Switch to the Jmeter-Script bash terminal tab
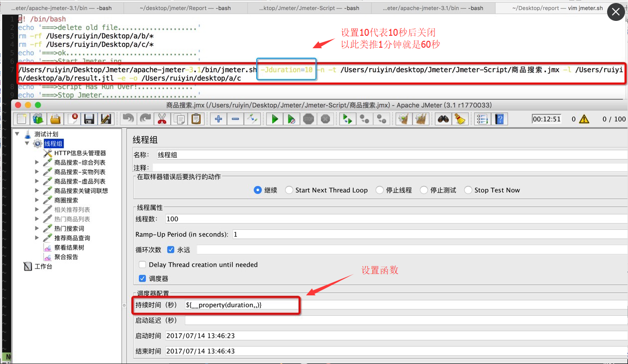 (x=309, y=8)
